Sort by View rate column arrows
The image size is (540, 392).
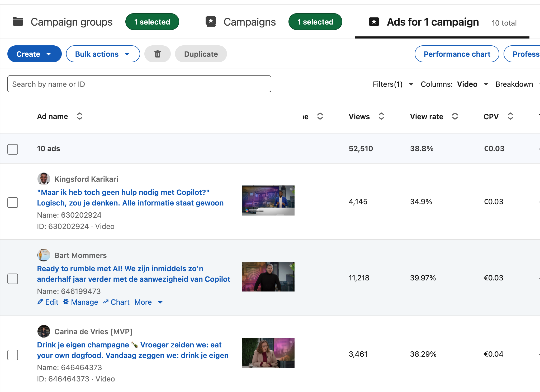pyautogui.click(x=455, y=116)
